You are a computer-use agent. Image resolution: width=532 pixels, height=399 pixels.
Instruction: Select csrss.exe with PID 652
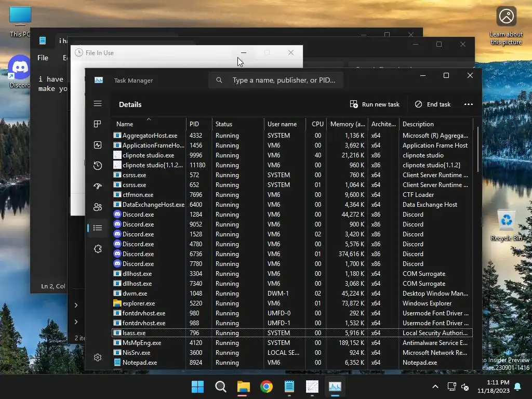pyautogui.click(x=292, y=184)
